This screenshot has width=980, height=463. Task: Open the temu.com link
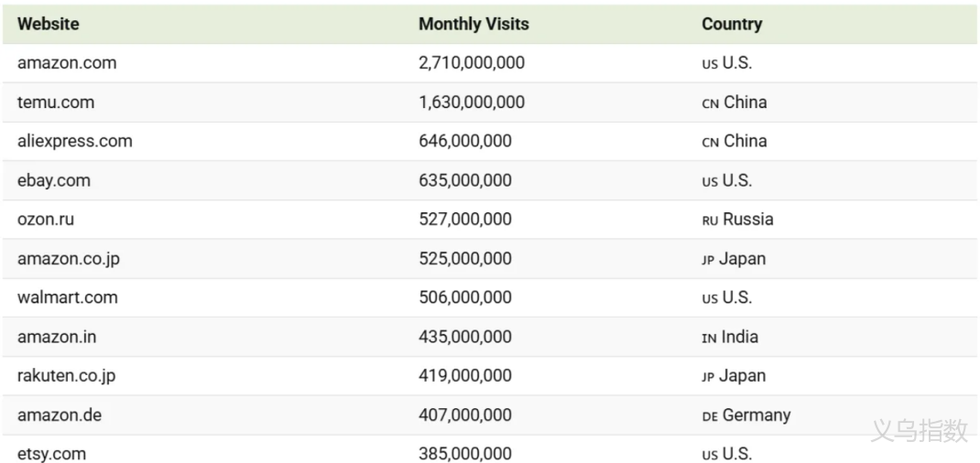56,102
